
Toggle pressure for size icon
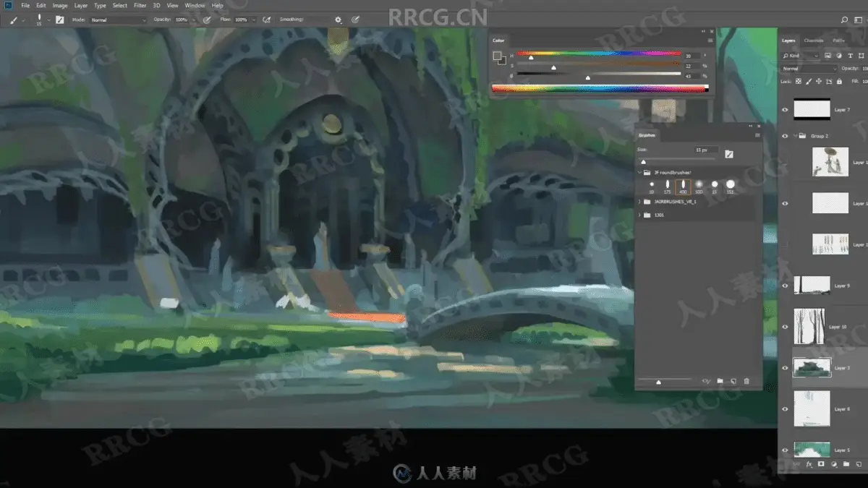tap(355, 20)
